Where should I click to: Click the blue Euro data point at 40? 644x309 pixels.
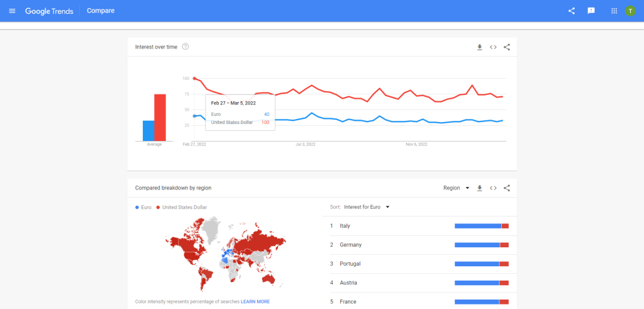(x=194, y=116)
